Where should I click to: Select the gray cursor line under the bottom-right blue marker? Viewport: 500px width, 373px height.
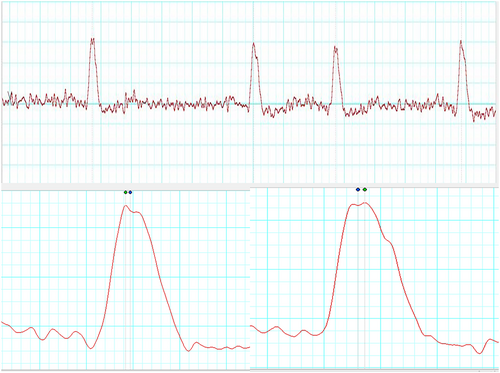point(358,280)
